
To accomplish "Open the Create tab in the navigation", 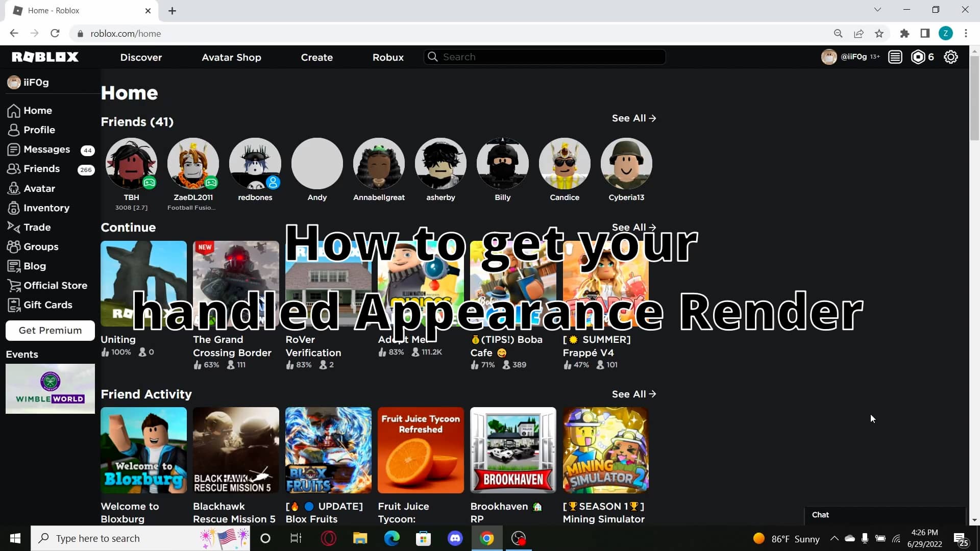I will coord(316,57).
